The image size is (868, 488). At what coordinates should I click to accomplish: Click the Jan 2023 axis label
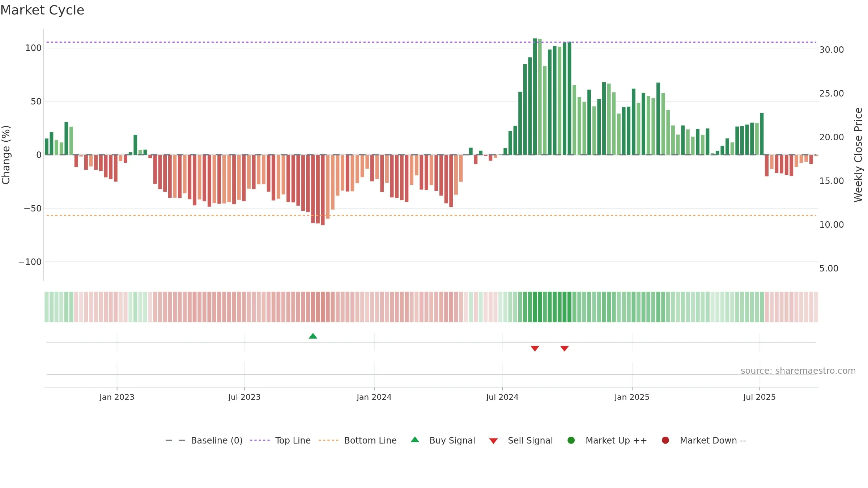tap(117, 397)
